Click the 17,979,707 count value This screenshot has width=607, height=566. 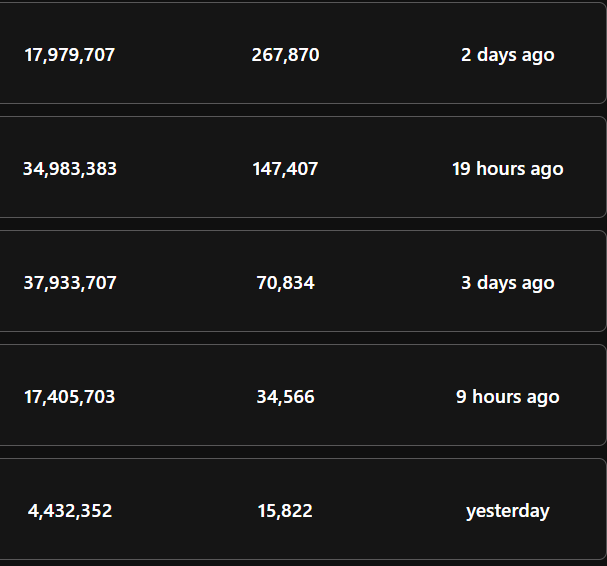70,55
